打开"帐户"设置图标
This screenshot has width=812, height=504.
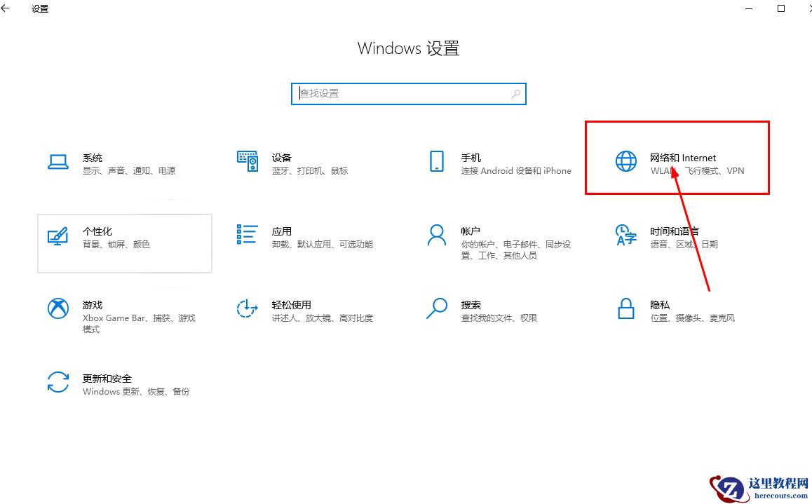click(x=436, y=236)
